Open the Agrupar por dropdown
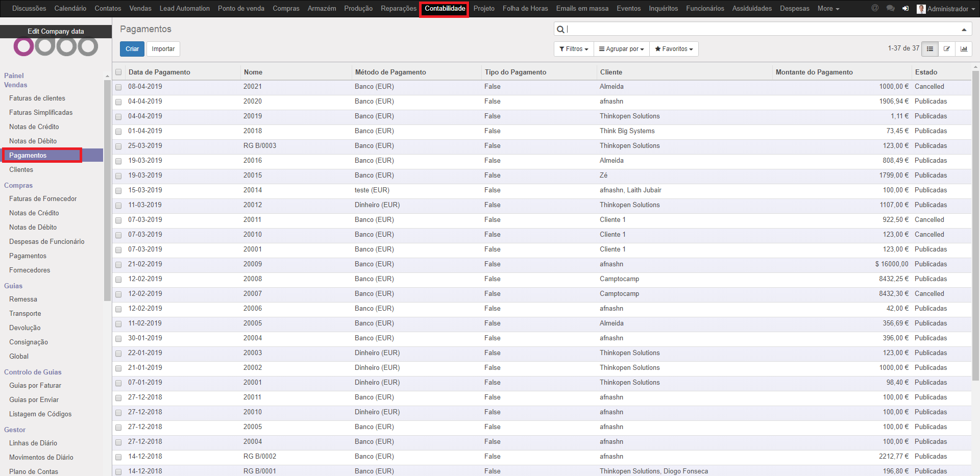980x476 pixels. (621, 49)
